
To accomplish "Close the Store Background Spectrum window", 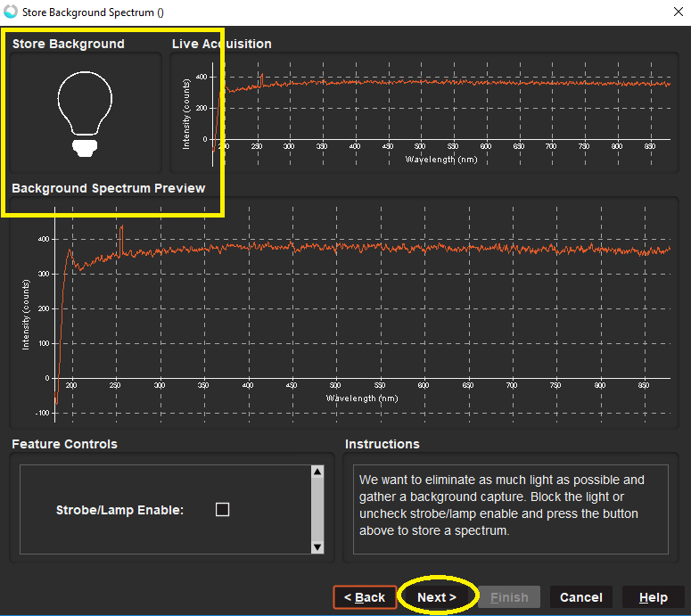I will [674, 12].
